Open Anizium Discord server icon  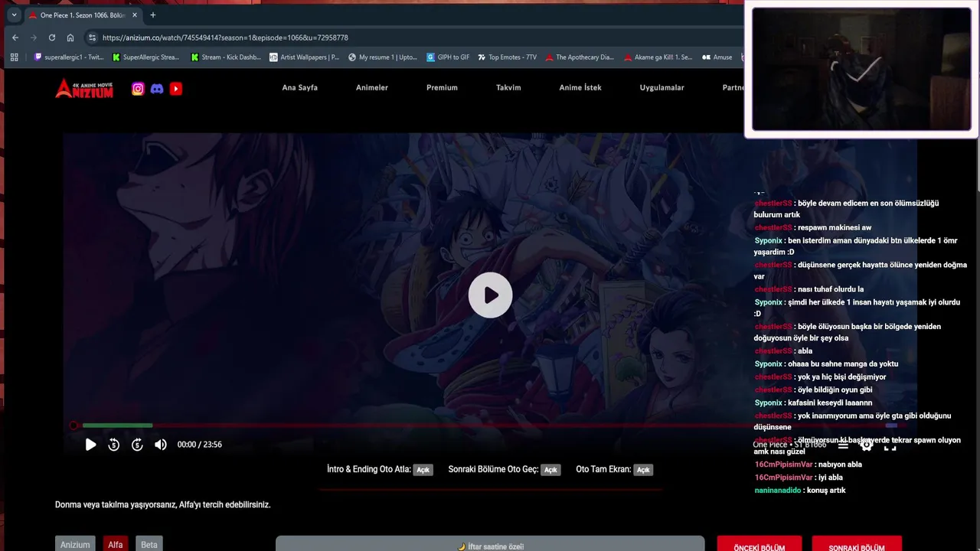click(x=157, y=89)
